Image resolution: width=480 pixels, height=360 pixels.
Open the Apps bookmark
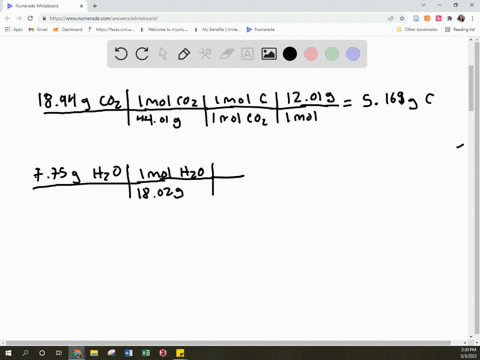tap(14, 29)
